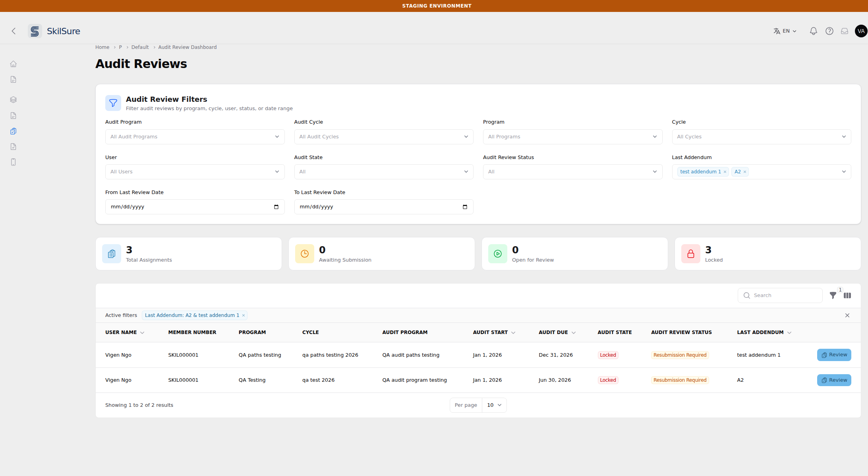868x476 pixels.
Task: Open the notifications bell
Action: point(813,31)
